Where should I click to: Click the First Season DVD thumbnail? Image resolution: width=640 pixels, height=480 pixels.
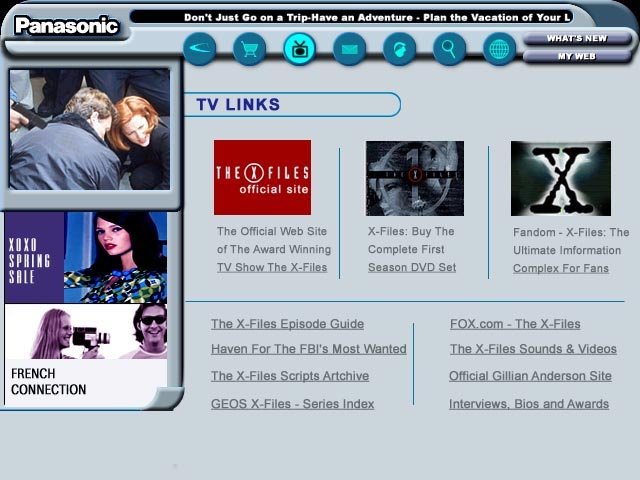click(415, 178)
